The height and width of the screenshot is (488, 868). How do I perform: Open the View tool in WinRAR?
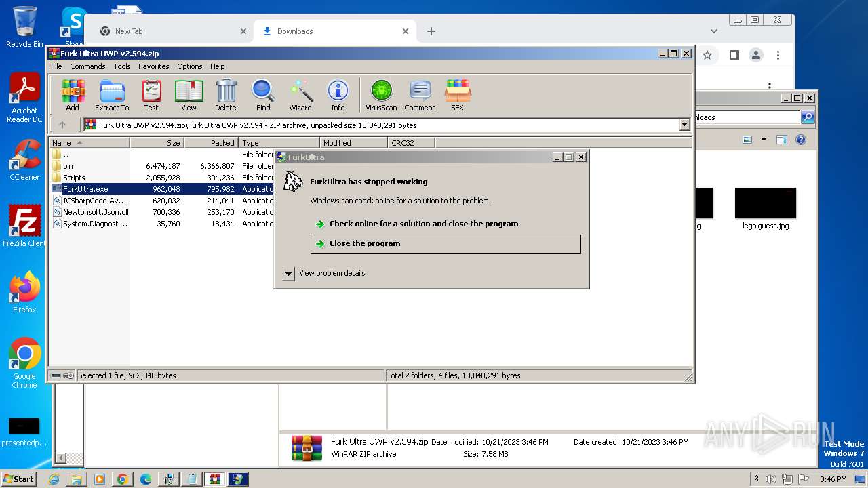click(189, 95)
